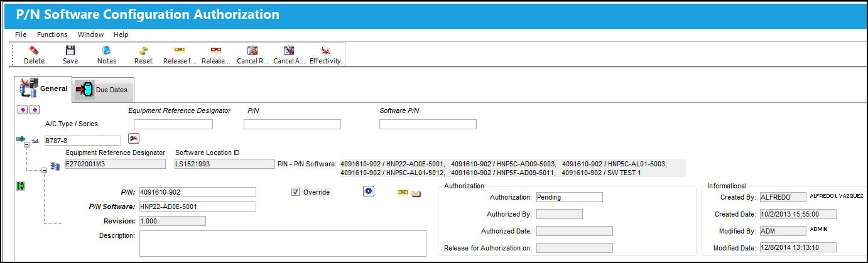This screenshot has height=263, width=868.
Task: Click the 'P/N - P/N Software:' label
Action: (307, 164)
